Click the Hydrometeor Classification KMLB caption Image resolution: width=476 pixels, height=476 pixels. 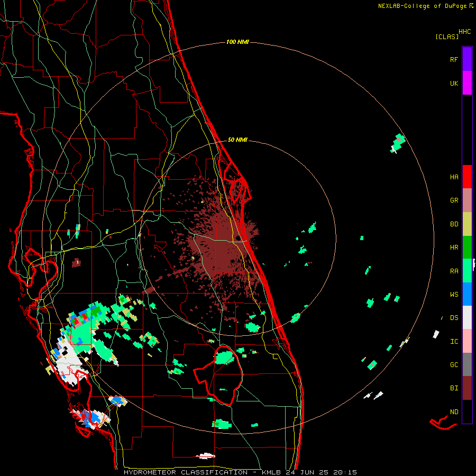coord(240,472)
